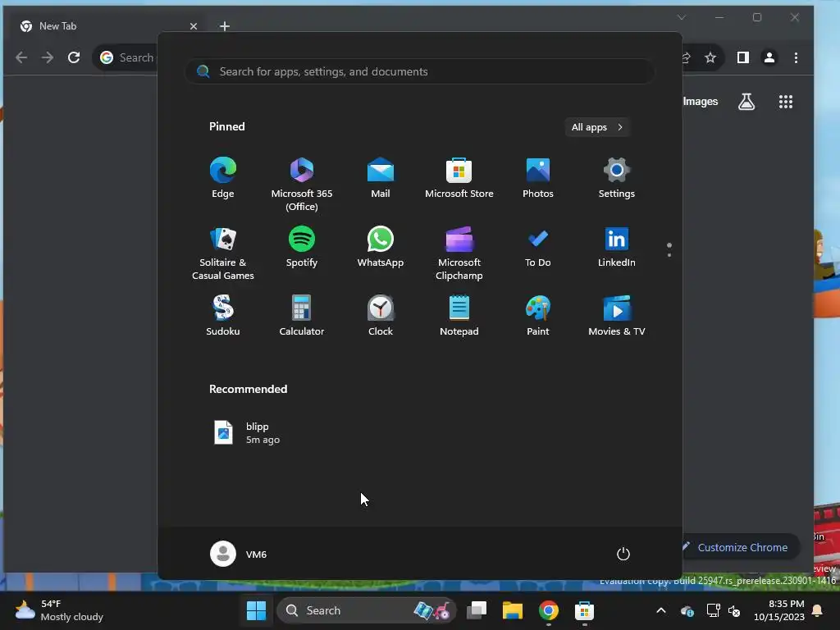
Task: Open File Explorer from the taskbar
Action: (512, 610)
